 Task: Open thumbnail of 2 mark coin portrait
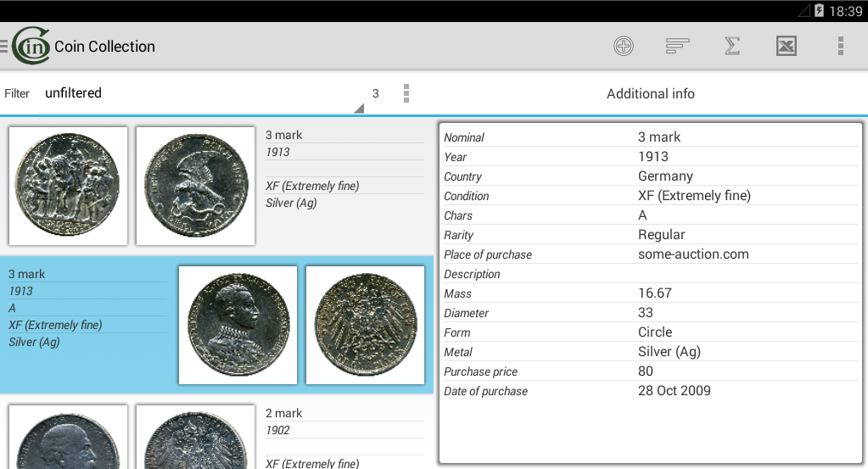(x=68, y=438)
